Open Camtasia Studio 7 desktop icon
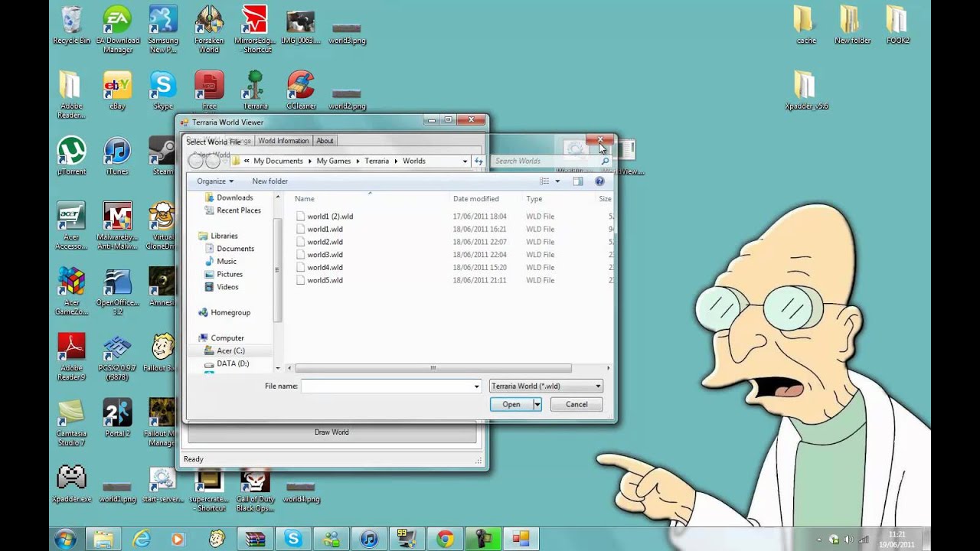Screen dimensions: 980x551 [71, 422]
